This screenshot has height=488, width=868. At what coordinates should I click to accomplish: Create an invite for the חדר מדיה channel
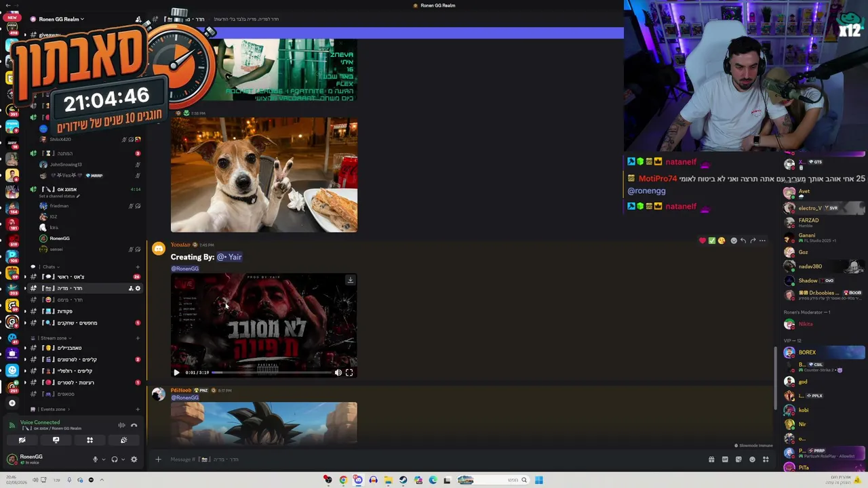(x=130, y=288)
